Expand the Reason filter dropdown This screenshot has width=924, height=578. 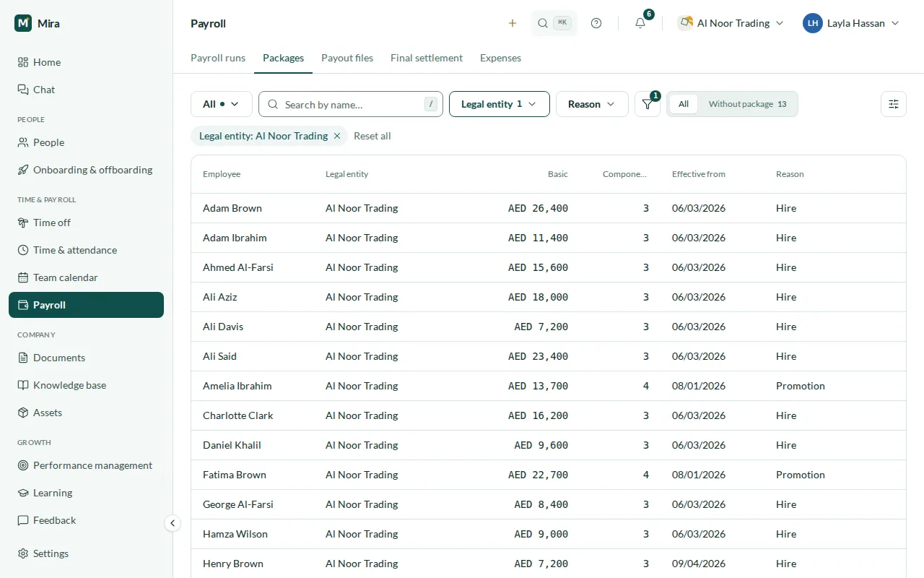click(x=592, y=104)
